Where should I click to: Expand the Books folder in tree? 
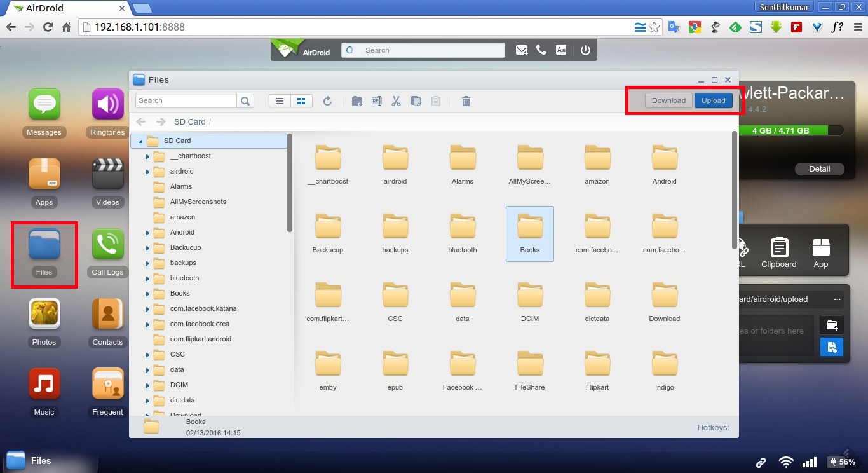(147, 294)
